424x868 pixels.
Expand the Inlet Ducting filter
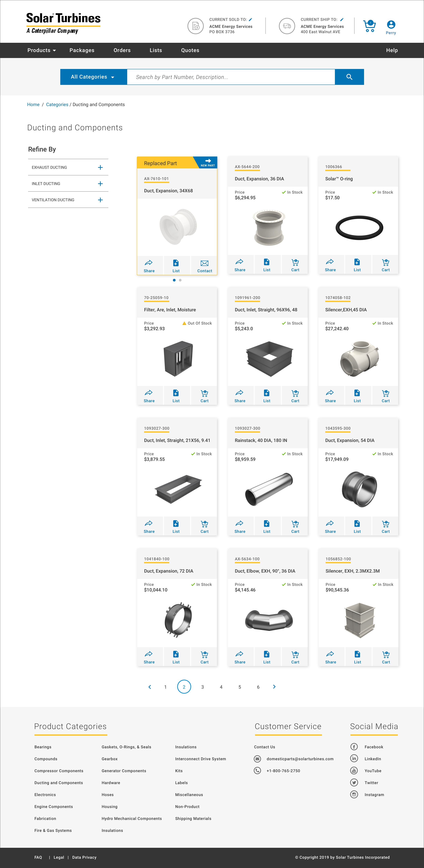pos(100,184)
